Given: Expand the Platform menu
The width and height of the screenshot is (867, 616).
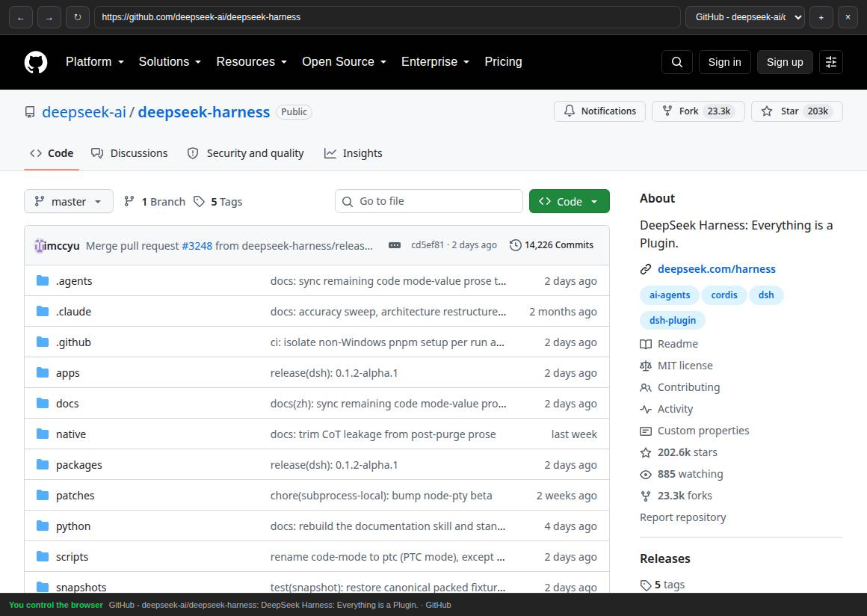Looking at the screenshot, I should click(95, 62).
